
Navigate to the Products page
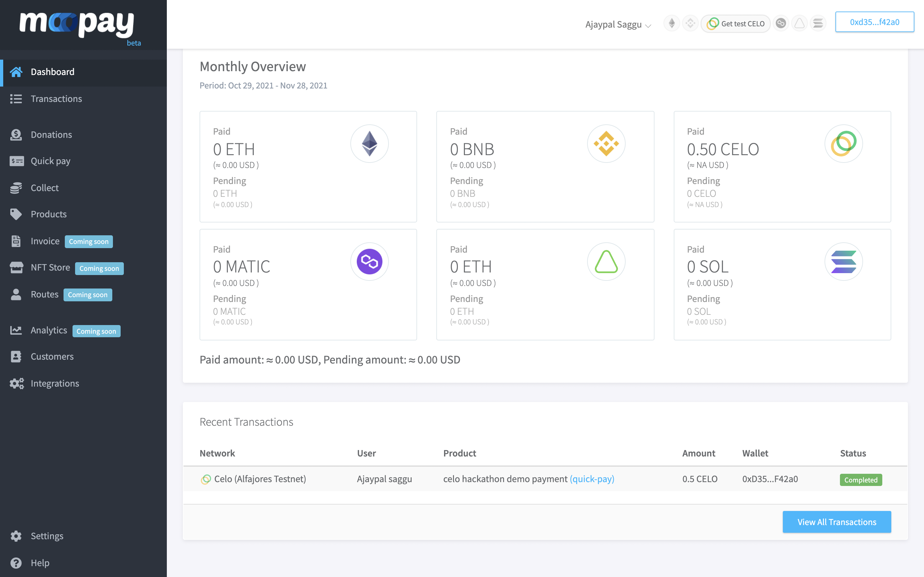coord(48,214)
